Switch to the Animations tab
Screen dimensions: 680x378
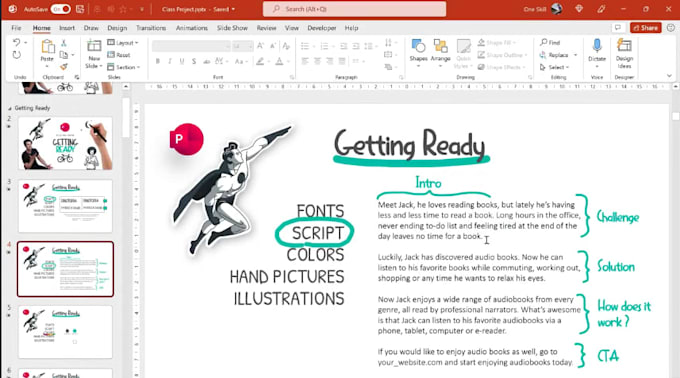click(x=192, y=28)
